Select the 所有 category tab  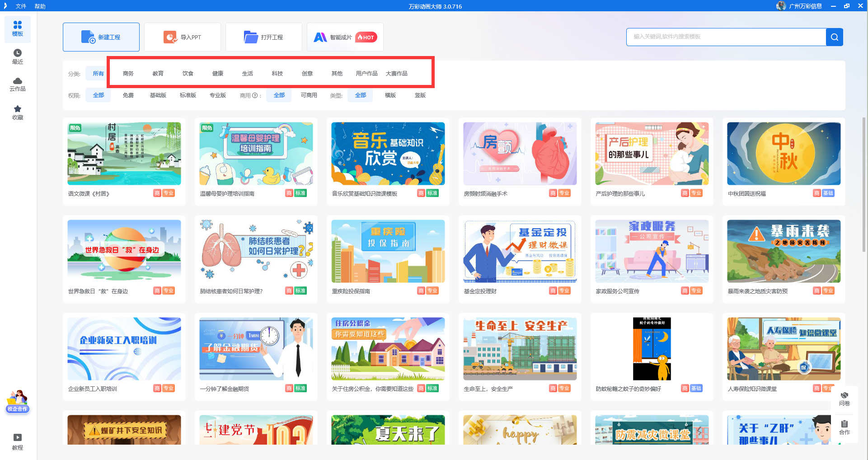point(98,73)
